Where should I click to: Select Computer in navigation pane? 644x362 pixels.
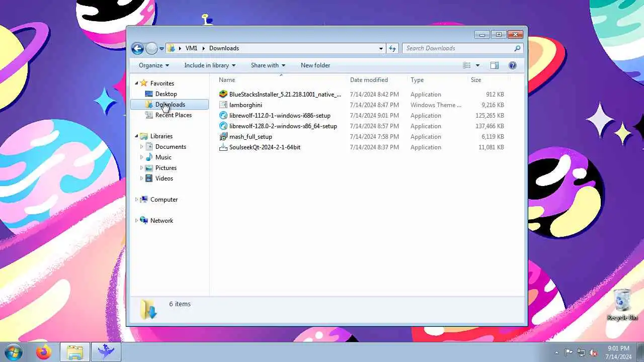click(x=164, y=200)
